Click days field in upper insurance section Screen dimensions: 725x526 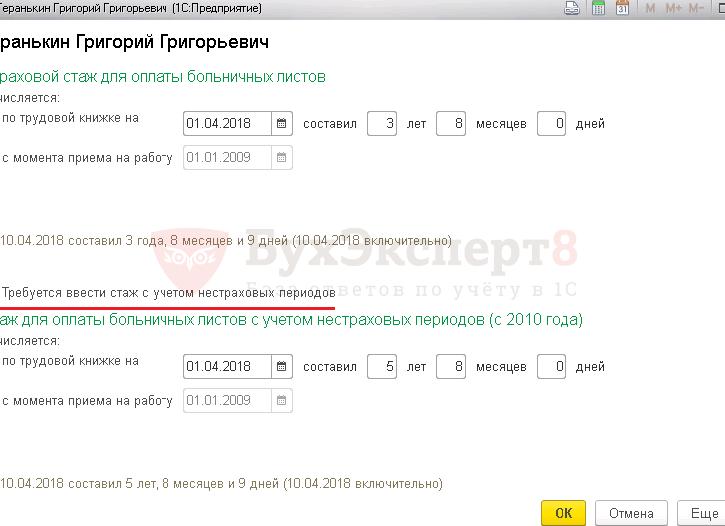pyautogui.click(x=552, y=123)
